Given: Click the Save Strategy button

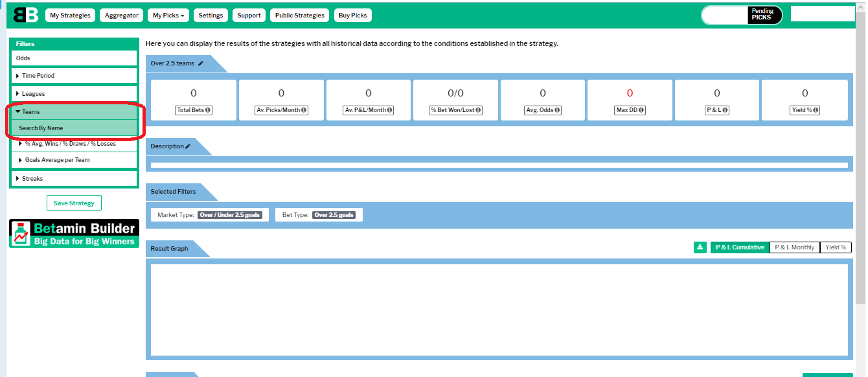Looking at the screenshot, I should click(x=74, y=203).
